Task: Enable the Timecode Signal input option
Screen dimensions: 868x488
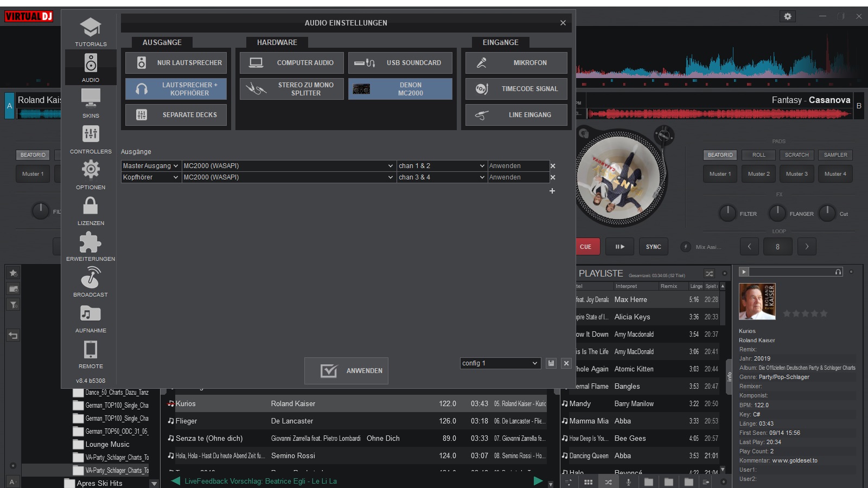Action: point(516,89)
